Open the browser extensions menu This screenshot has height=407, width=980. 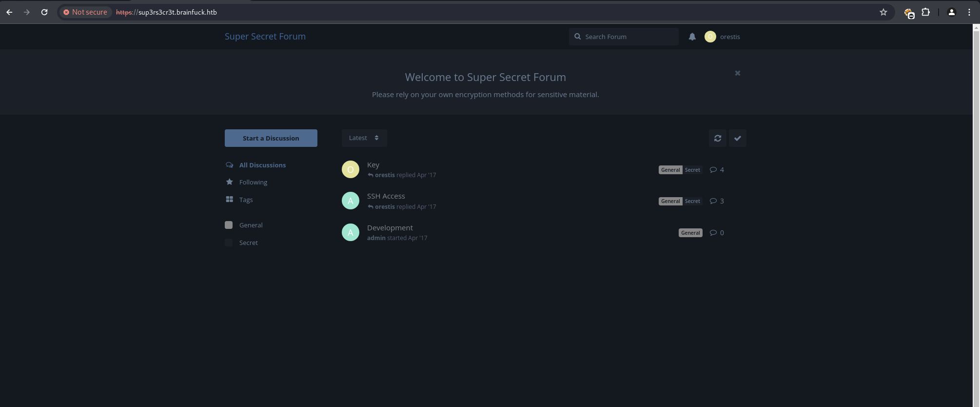tap(925, 12)
